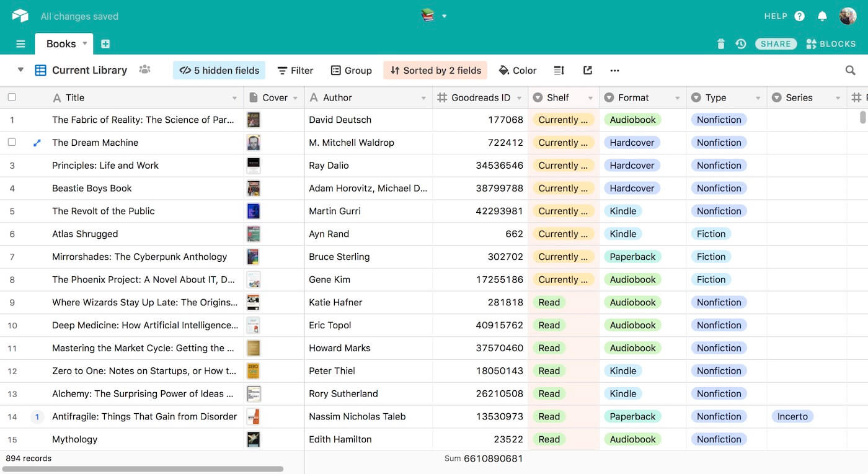Click cover thumbnail for Zero to One
868x474 pixels.
click(253, 371)
